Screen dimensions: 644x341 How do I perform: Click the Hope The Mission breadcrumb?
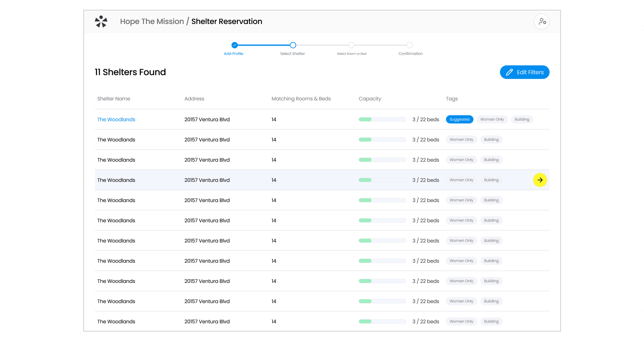coord(152,21)
